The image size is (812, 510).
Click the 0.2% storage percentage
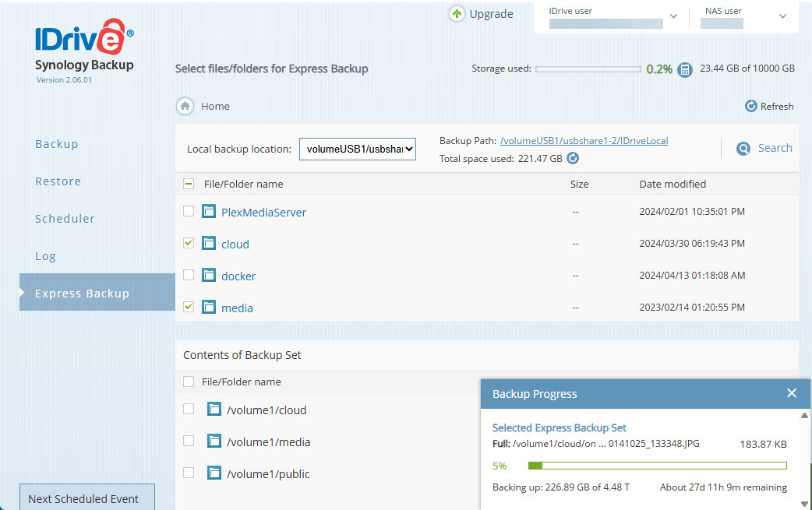pos(658,69)
